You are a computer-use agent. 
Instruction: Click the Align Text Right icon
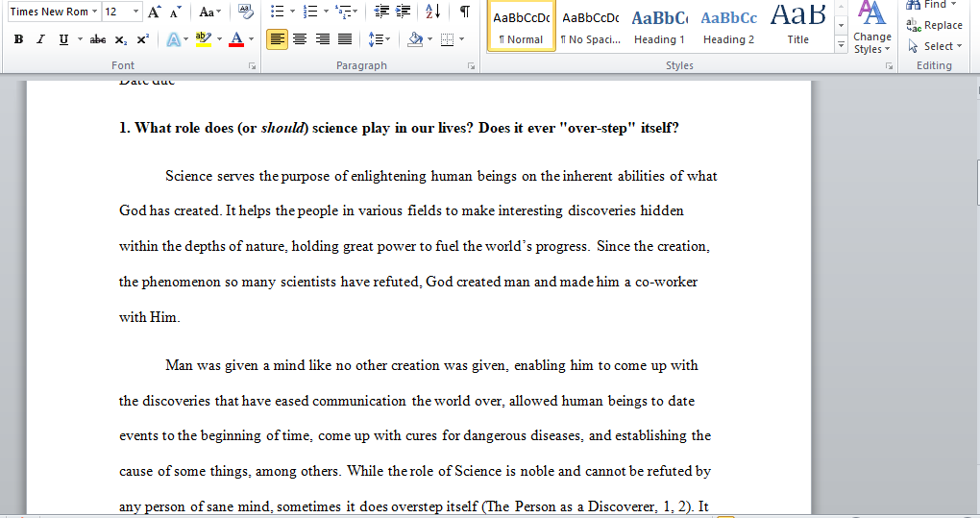tap(322, 39)
